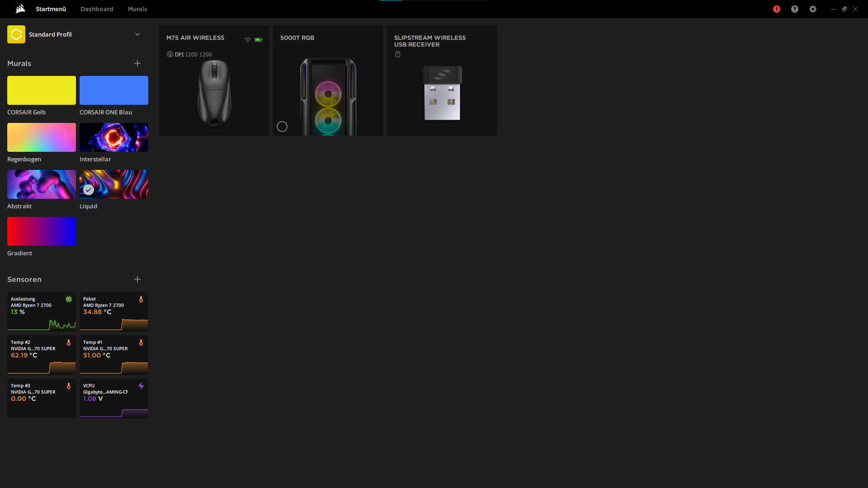Add a new sensor with plus icon

pyautogui.click(x=137, y=279)
